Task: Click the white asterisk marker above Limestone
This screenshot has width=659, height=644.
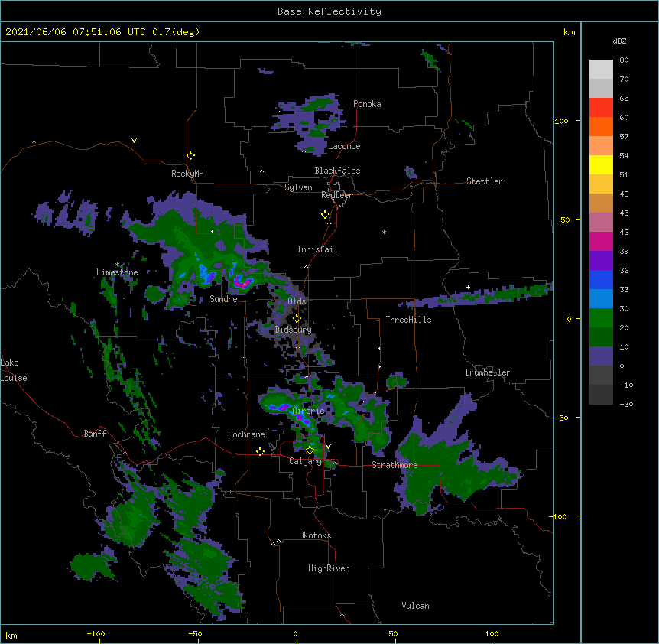Action: (117, 265)
